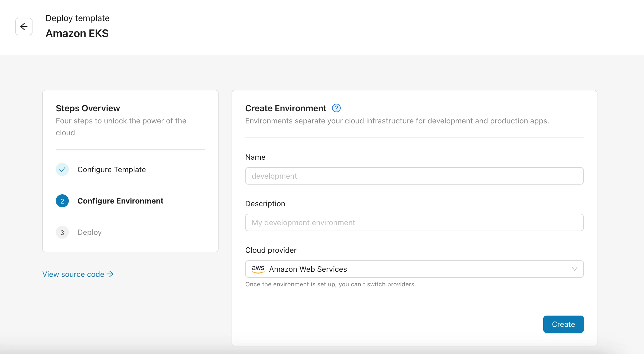Open the Amazon Web Services provider selector

tap(414, 269)
